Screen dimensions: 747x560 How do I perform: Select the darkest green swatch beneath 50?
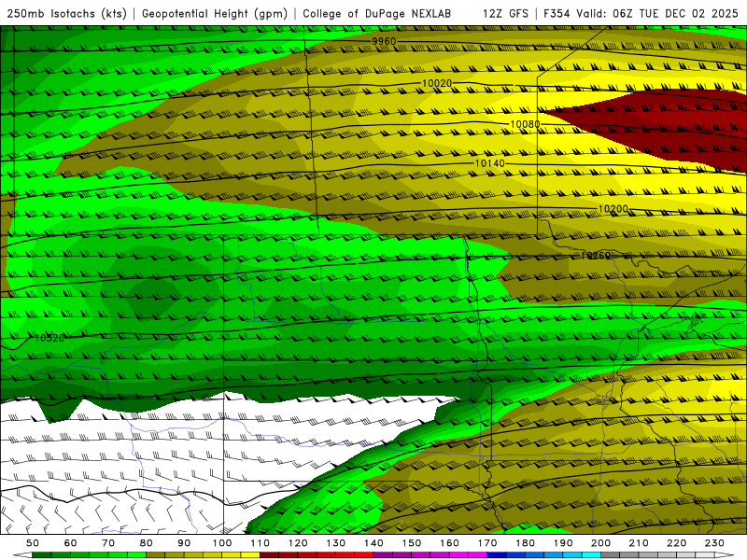pos(42,555)
